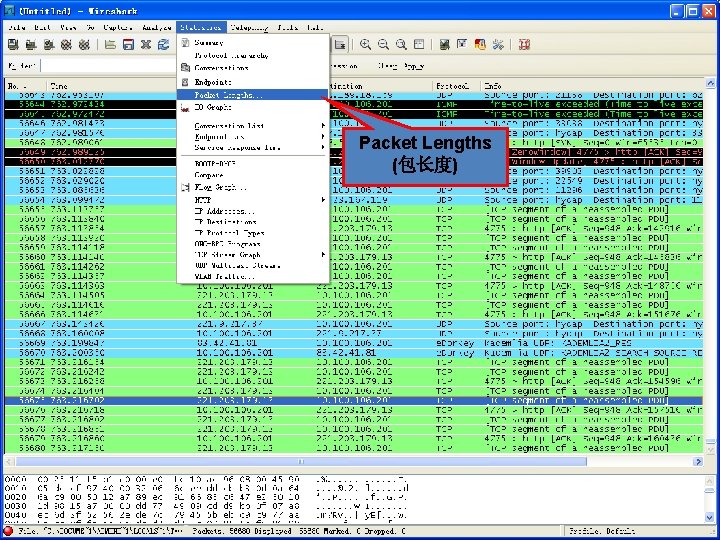Click the hex pane scrollbar down arrow
The image size is (720, 540).
[710, 518]
